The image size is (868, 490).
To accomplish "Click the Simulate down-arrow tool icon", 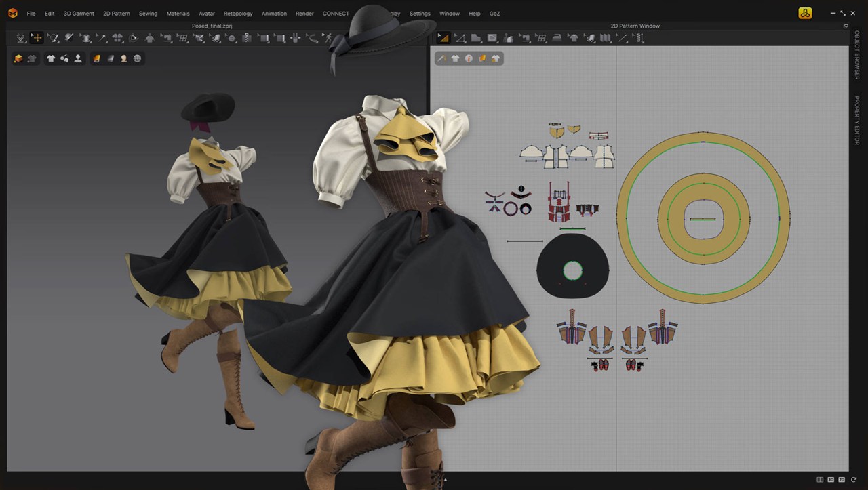I will [x=21, y=39].
